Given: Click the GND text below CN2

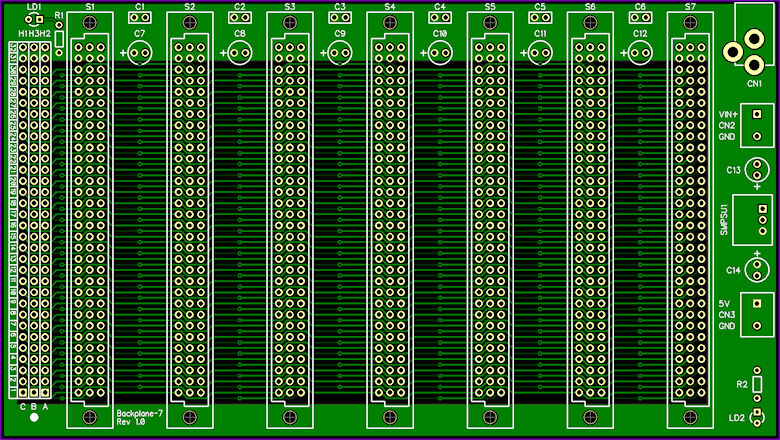Looking at the screenshot, I should tap(727, 136).
